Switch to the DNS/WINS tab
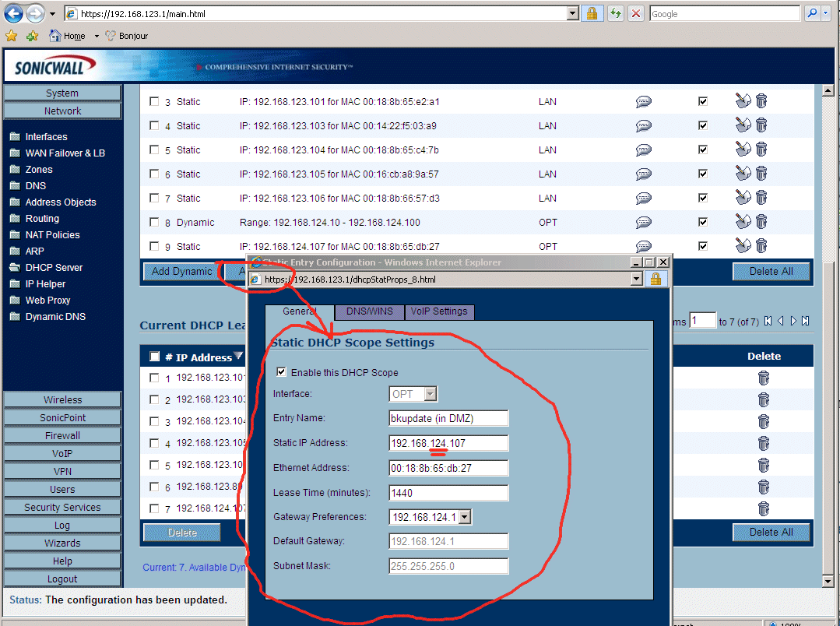 pos(369,311)
